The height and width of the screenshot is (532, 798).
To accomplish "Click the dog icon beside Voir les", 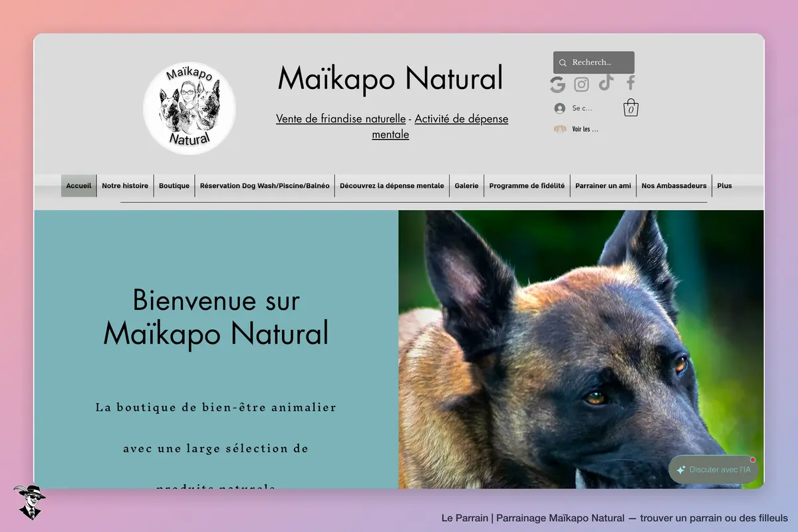I will tap(560, 129).
